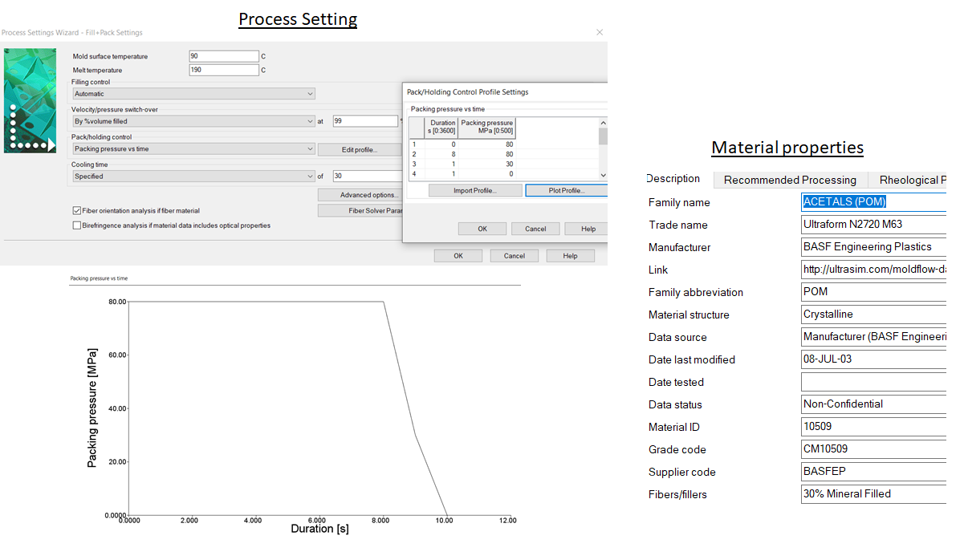Screen dimensions: 964x560
Task: Confirm Pack/Holding settings with OK button
Action: 482,228
